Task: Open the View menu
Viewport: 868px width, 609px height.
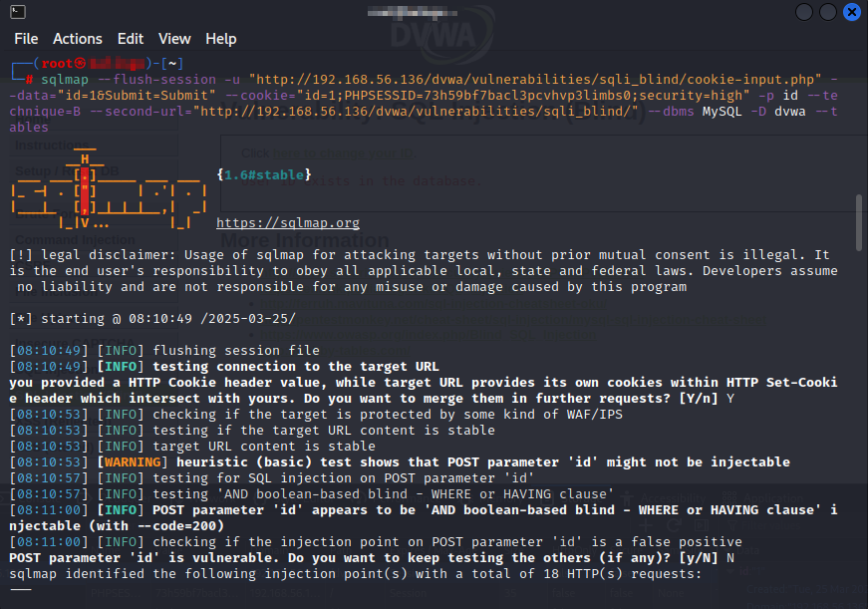Action: point(174,39)
